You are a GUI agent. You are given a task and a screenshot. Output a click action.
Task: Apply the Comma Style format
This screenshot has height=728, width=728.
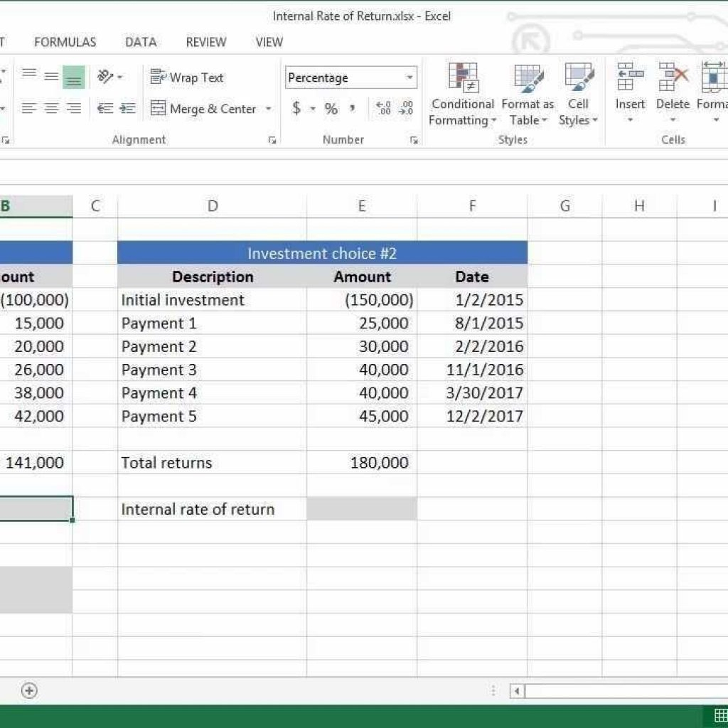pyautogui.click(x=352, y=109)
